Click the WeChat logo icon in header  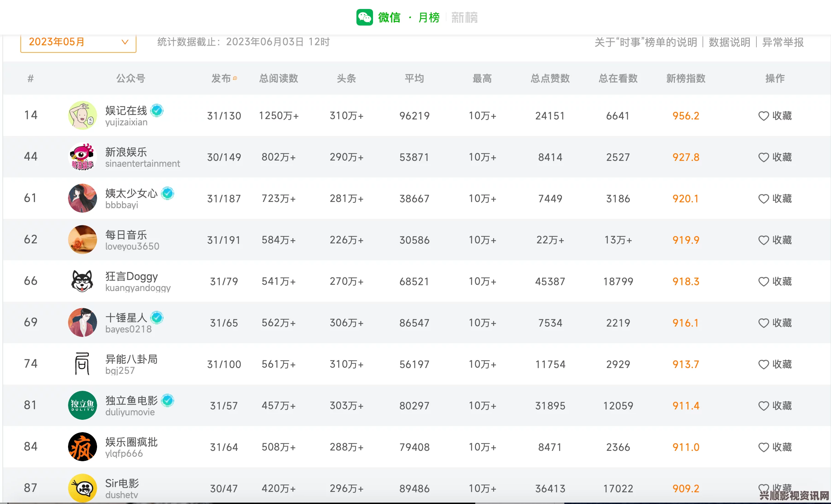coord(365,17)
